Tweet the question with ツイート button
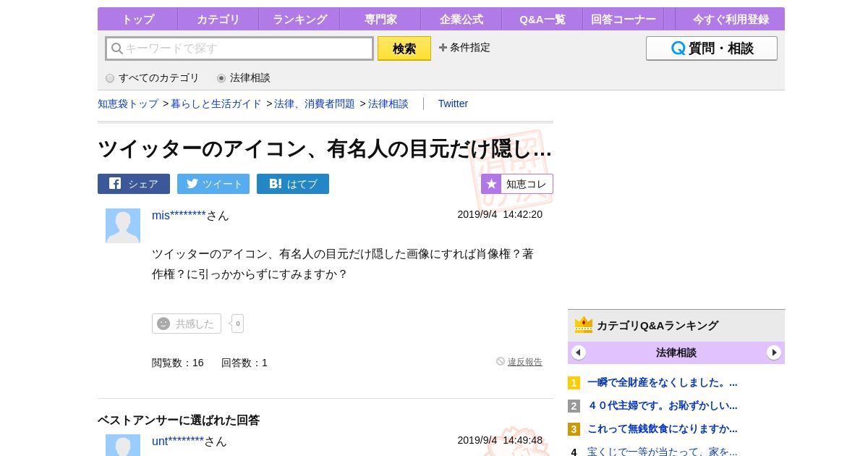The height and width of the screenshot is (456, 868). (x=213, y=184)
